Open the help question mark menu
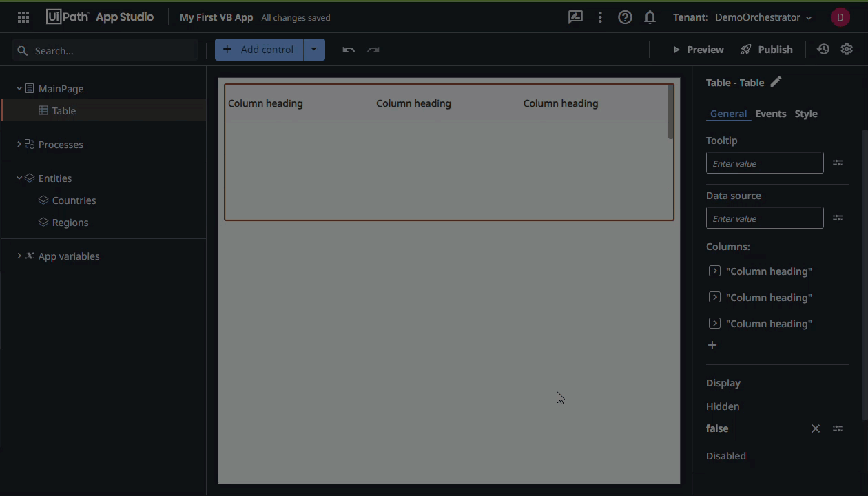The width and height of the screenshot is (868, 496). 625,17
